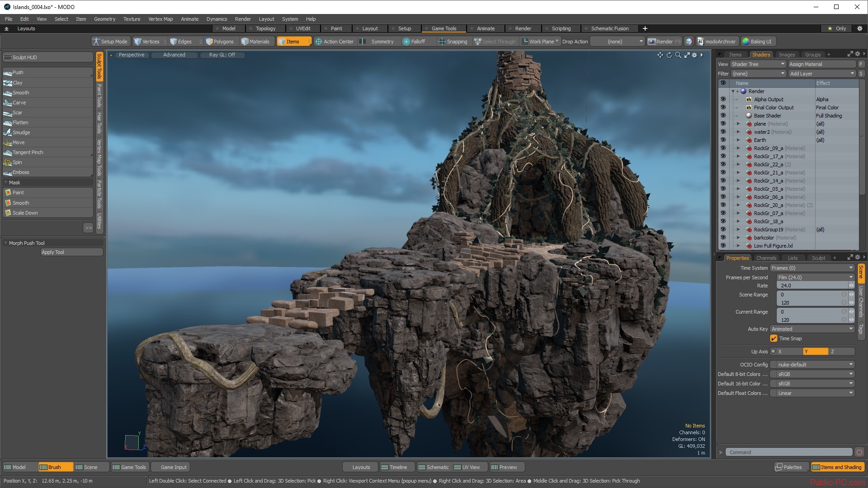Set Up Axis to Z
This screenshot has height=488, width=868.
click(x=841, y=352)
